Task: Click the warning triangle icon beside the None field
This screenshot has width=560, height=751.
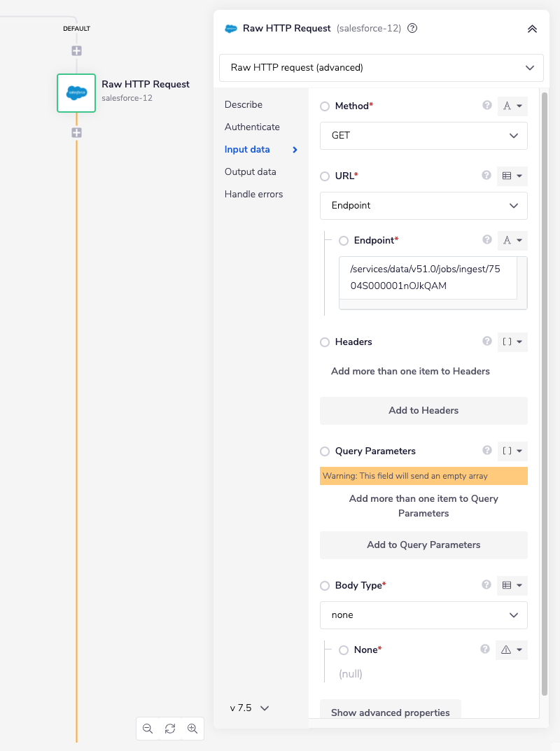Action: [x=507, y=650]
